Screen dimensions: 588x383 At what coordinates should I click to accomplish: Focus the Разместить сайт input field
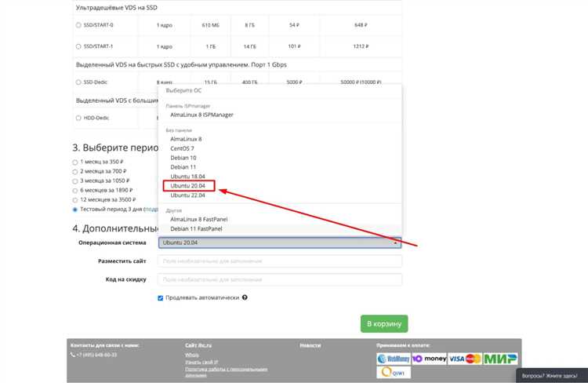[280, 261]
